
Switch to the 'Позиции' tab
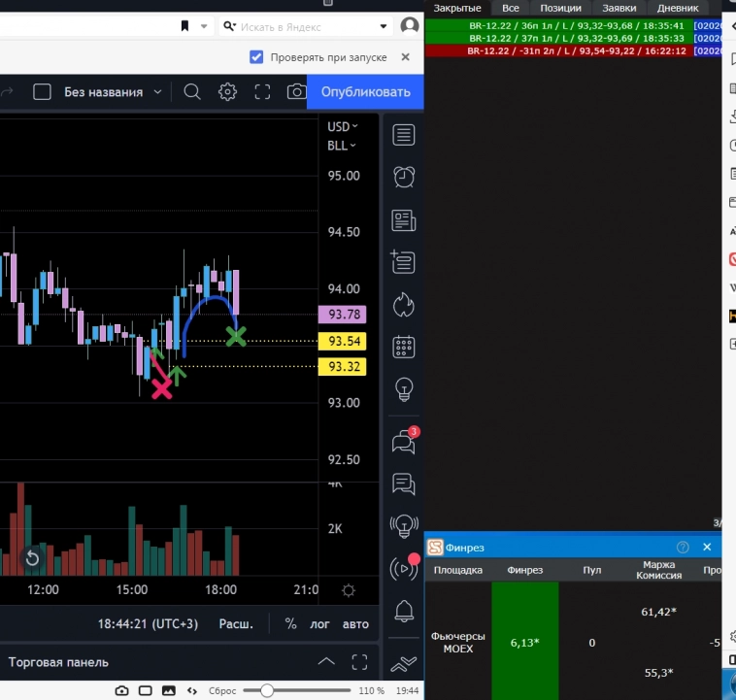click(560, 8)
